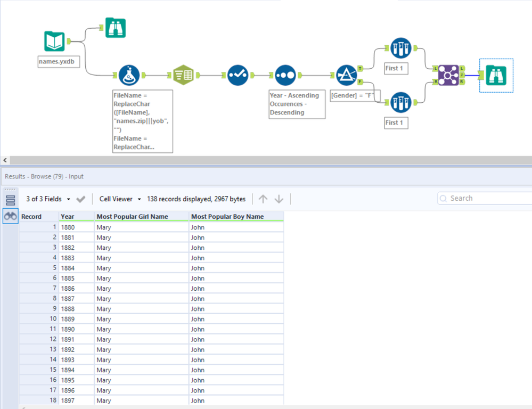
Task: Click the Browse tool beside the Input Data tool
Action: click(116, 28)
